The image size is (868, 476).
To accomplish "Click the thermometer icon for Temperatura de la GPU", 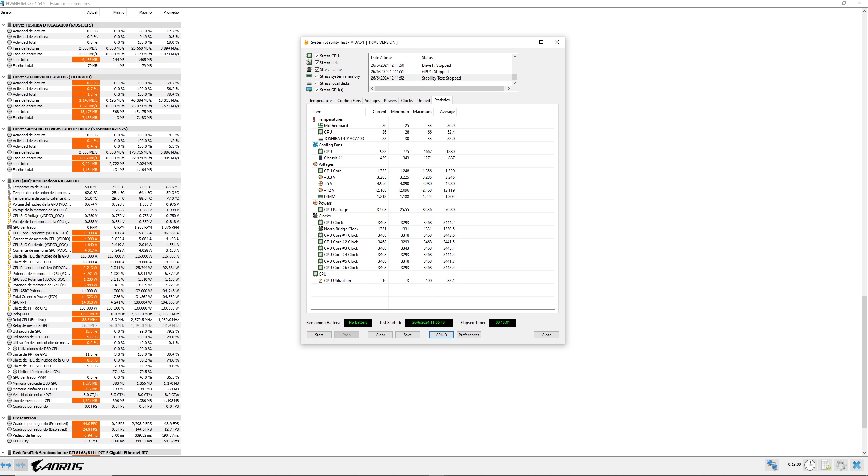I will pos(9,187).
